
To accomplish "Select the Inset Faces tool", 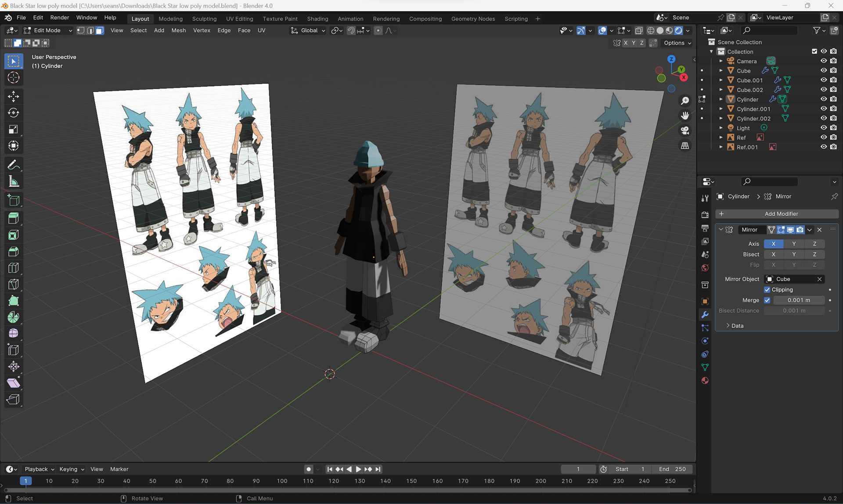I will click(x=14, y=235).
